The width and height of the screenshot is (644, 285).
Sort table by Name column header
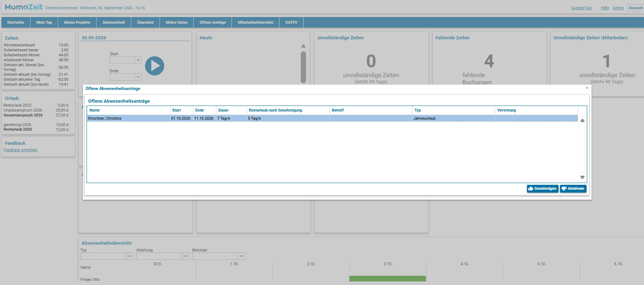click(x=128, y=110)
